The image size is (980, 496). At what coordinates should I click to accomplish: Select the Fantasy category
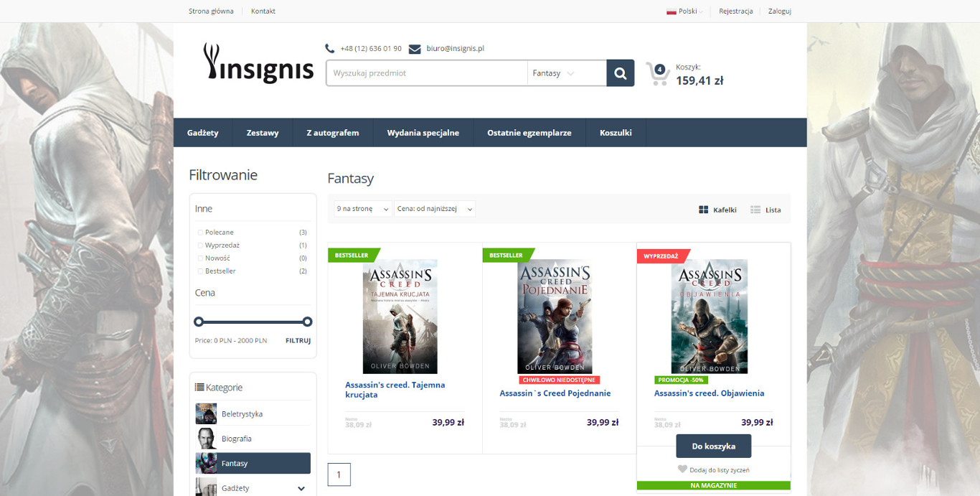pos(253,463)
